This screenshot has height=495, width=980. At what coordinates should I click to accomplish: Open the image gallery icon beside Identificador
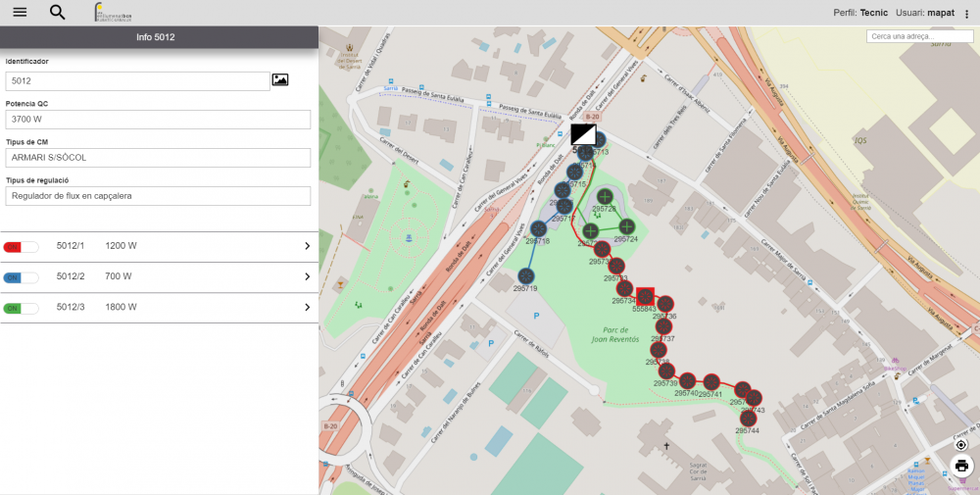(x=280, y=79)
